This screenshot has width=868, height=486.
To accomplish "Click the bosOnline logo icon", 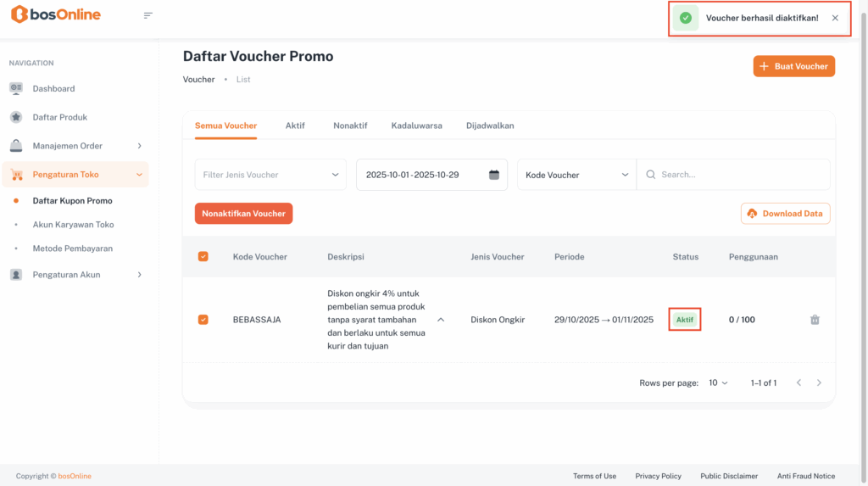I will (x=19, y=15).
